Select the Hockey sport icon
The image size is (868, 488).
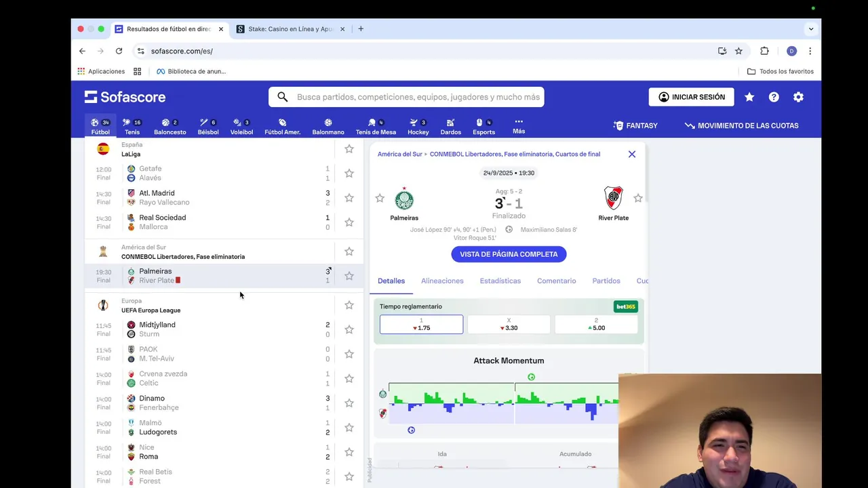pos(418,126)
